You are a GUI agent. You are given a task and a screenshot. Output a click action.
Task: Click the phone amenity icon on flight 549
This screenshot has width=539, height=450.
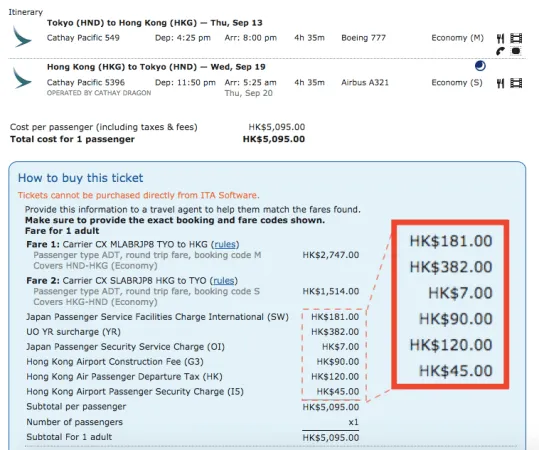(500, 51)
